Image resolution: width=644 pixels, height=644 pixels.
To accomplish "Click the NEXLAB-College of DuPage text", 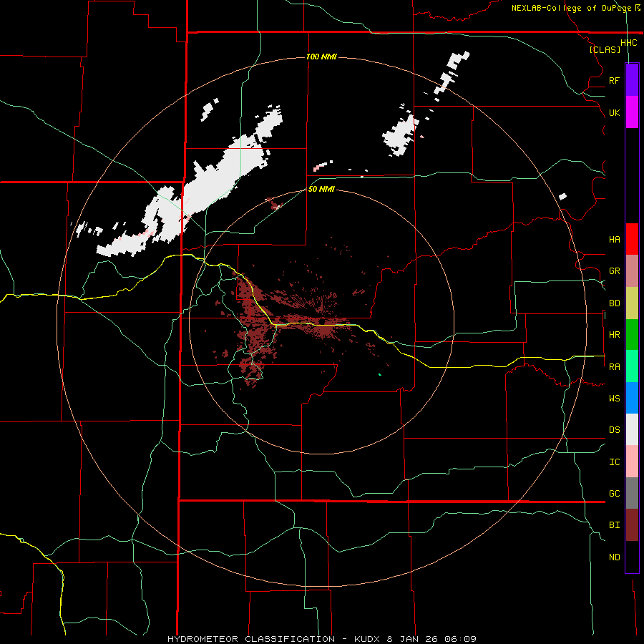I will click(x=571, y=8).
